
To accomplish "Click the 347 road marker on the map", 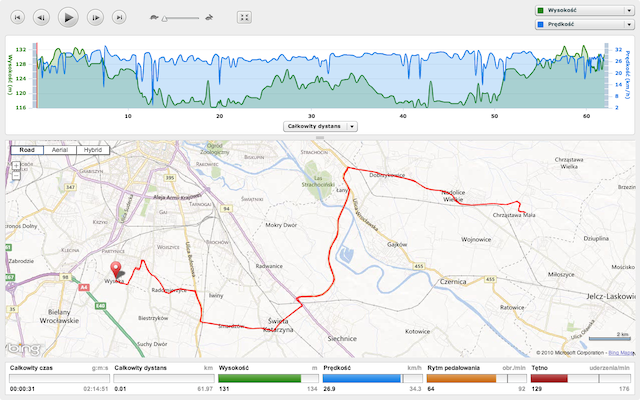I will 71,187.
